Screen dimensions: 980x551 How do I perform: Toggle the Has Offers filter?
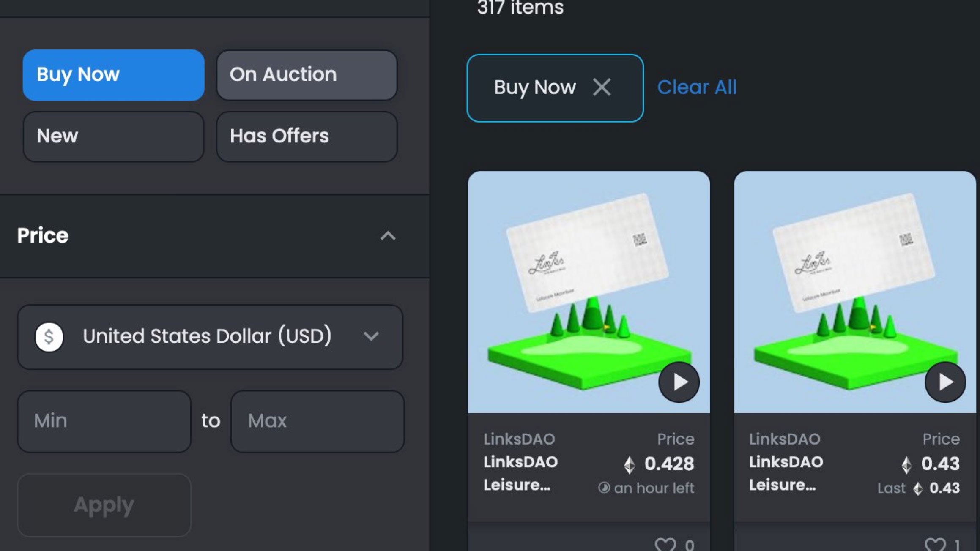(307, 136)
